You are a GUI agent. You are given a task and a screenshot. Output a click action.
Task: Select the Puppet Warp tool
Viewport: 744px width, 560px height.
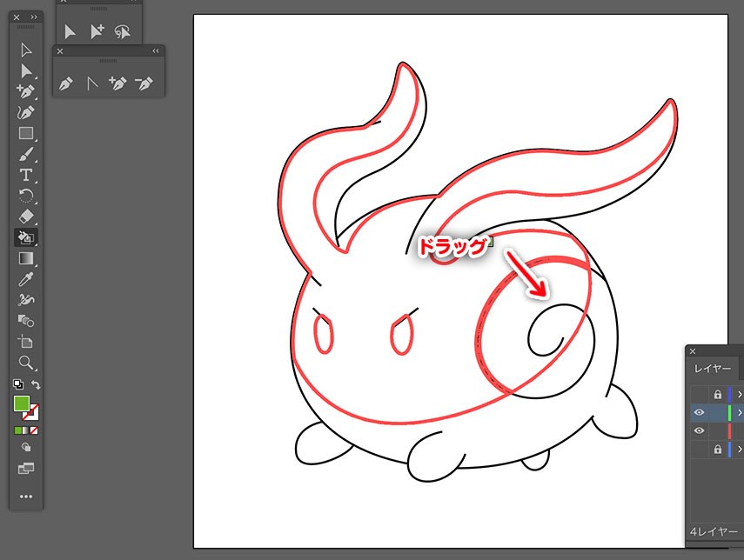tap(26, 300)
